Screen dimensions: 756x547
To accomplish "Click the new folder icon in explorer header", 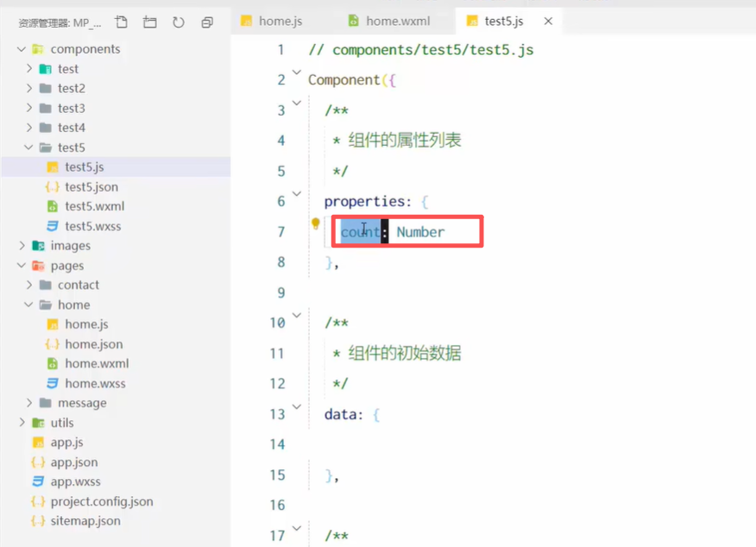I will (150, 22).
